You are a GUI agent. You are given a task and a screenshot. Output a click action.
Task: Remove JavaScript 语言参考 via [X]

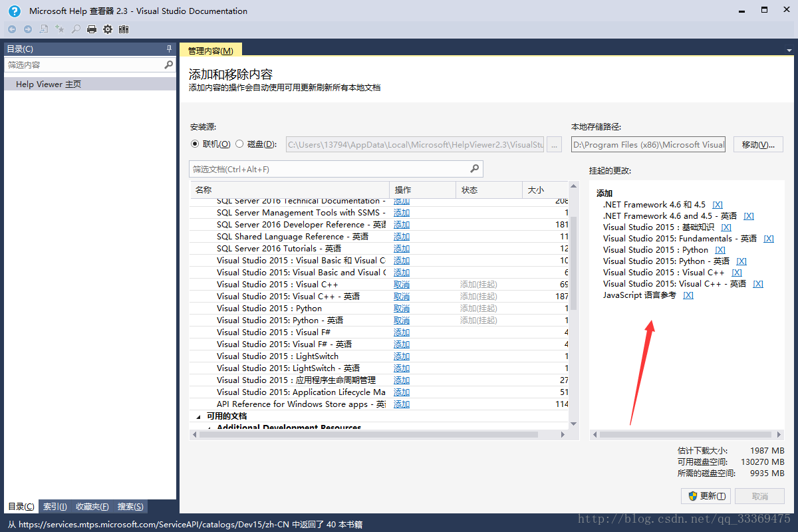[x=688, y=295]
